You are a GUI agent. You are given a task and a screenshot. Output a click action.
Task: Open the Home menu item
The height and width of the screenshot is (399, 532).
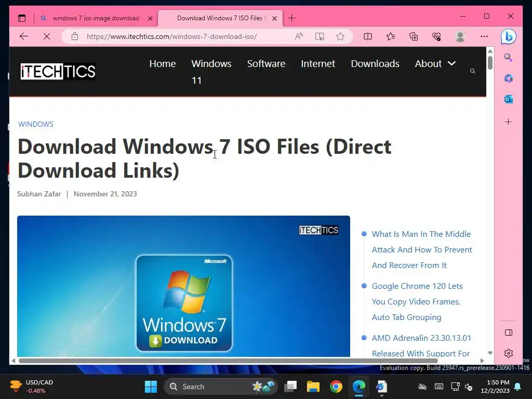click(x=163, y=64)
